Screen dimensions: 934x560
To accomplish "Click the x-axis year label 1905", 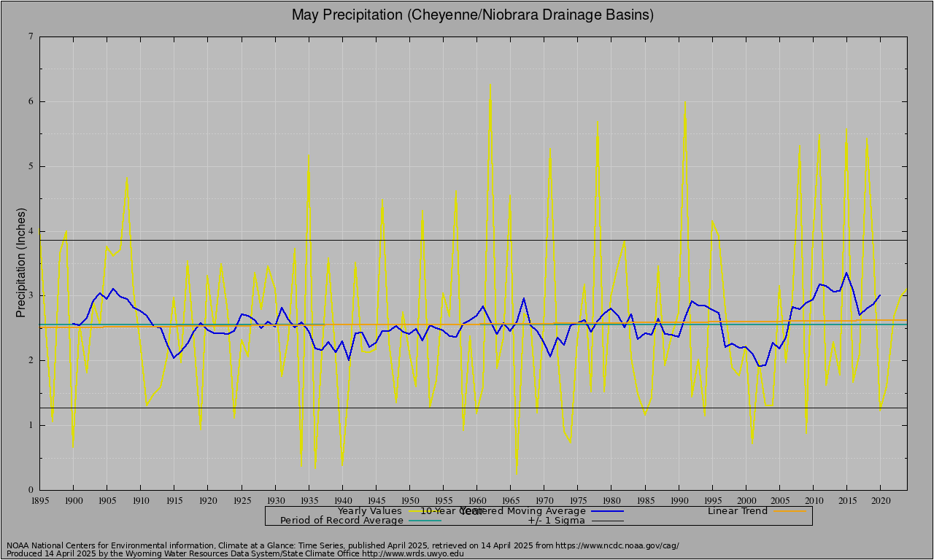I will [107, 500].
